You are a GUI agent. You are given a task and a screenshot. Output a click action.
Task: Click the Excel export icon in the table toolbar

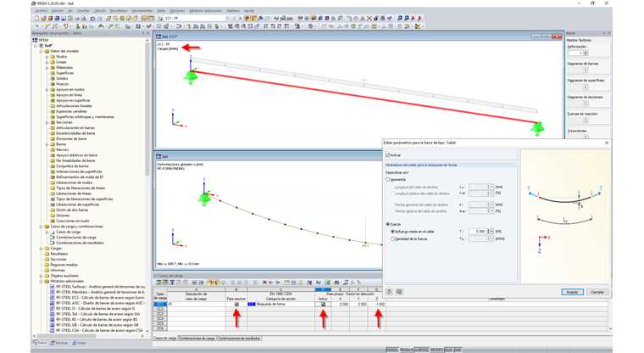(327, 283)
